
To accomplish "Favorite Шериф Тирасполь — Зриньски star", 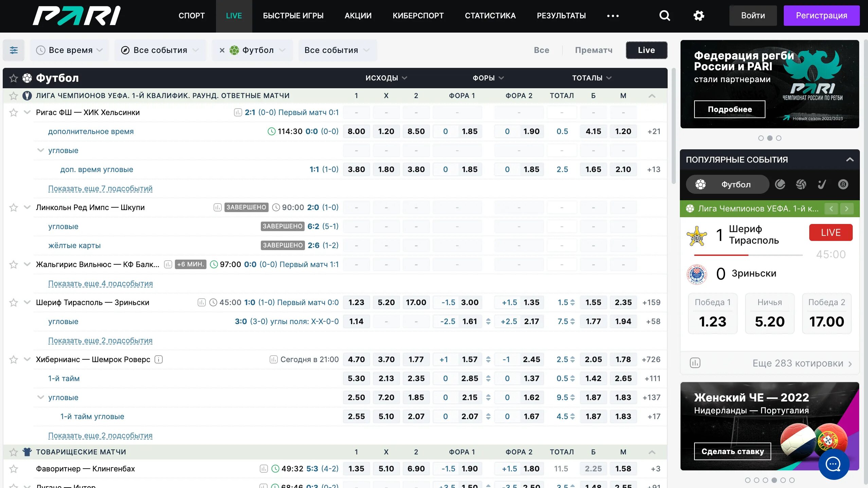I will pos(14,302).
